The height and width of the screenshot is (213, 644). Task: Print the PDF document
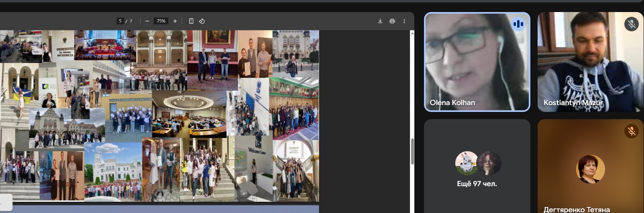tap(392, 21)
